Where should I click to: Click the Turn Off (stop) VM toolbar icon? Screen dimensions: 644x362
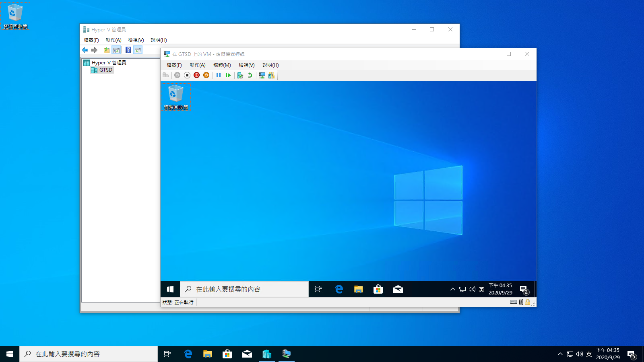187,75
